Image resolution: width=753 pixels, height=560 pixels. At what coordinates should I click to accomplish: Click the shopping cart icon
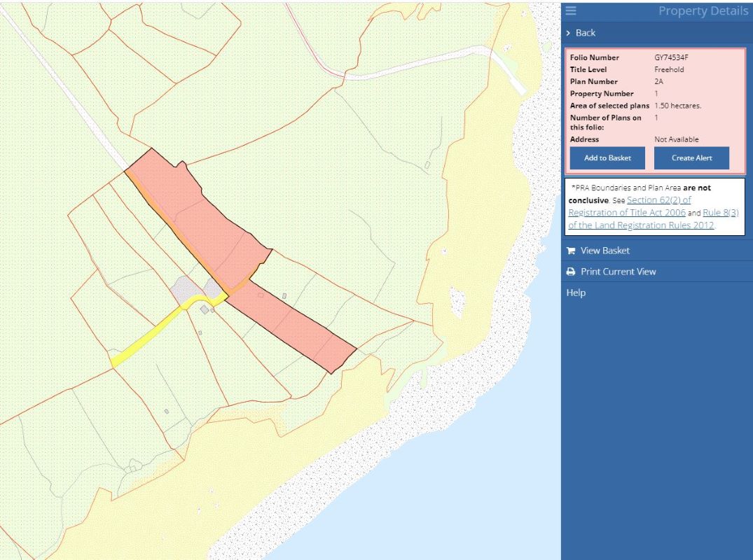(x=571, y=251)
